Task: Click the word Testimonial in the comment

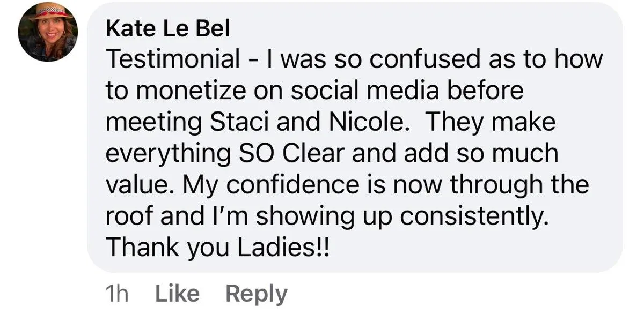Action: [173, 59]
